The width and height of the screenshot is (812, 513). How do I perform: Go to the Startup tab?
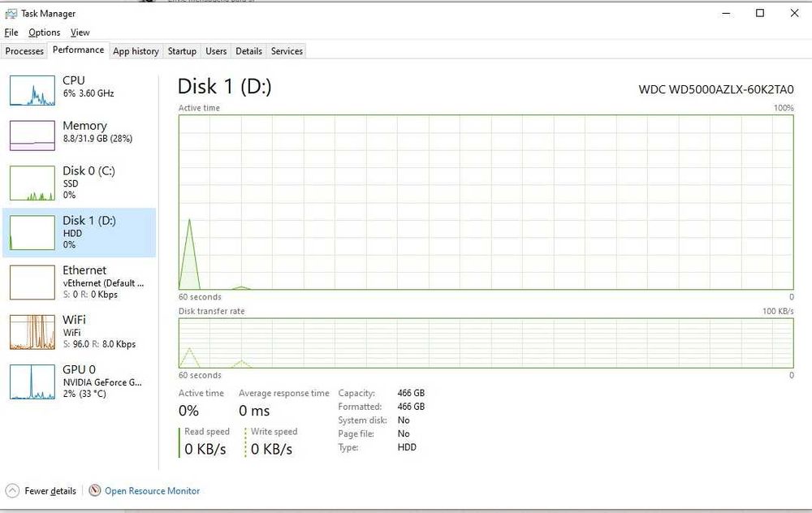(x=182, y=51)
